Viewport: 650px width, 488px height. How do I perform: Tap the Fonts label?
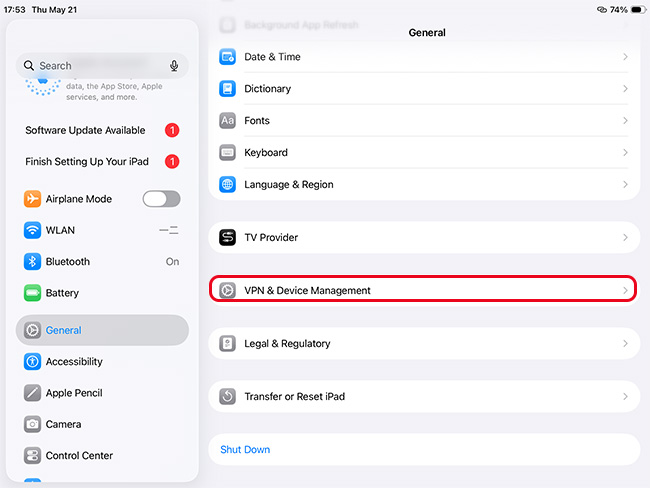pos(257,121)
